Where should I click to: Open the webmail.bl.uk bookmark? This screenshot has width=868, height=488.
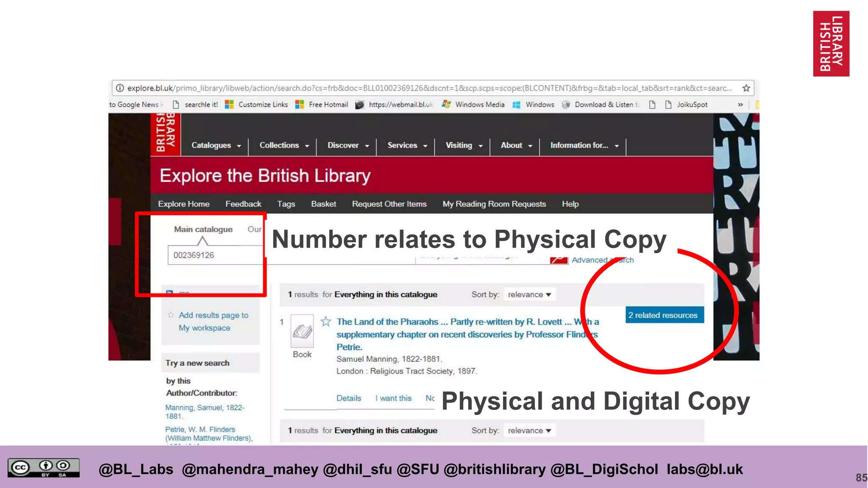(x=394, y=105)
